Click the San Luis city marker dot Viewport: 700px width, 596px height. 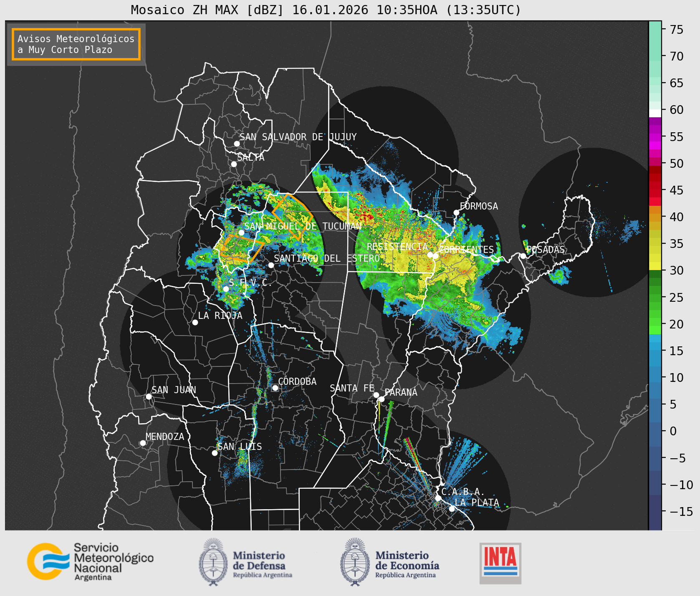point(215,453)
